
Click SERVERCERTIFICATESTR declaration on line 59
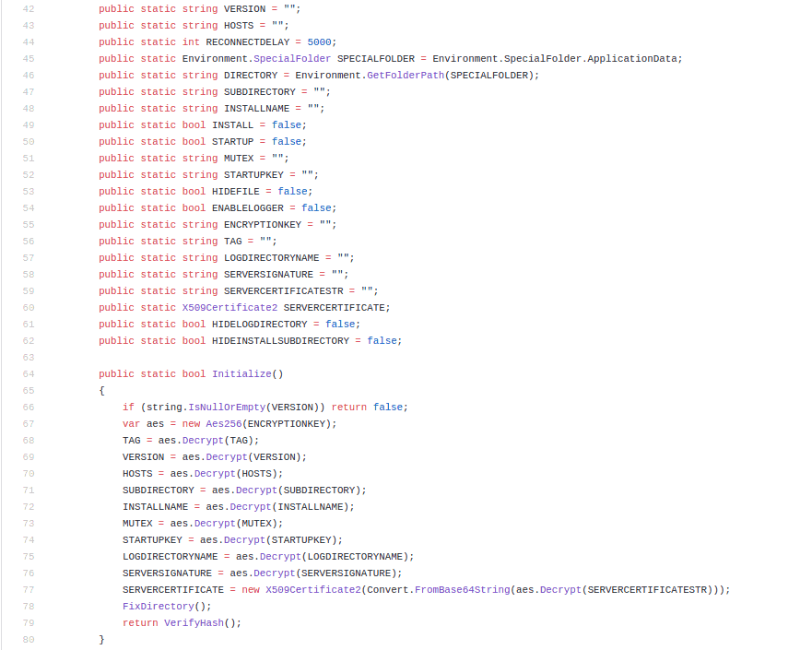coord(283,290)
